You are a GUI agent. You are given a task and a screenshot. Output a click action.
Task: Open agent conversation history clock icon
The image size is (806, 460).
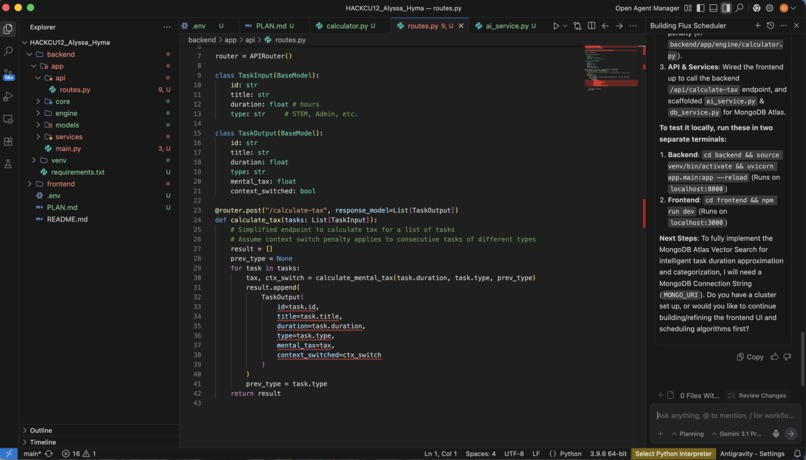point(770,25)
